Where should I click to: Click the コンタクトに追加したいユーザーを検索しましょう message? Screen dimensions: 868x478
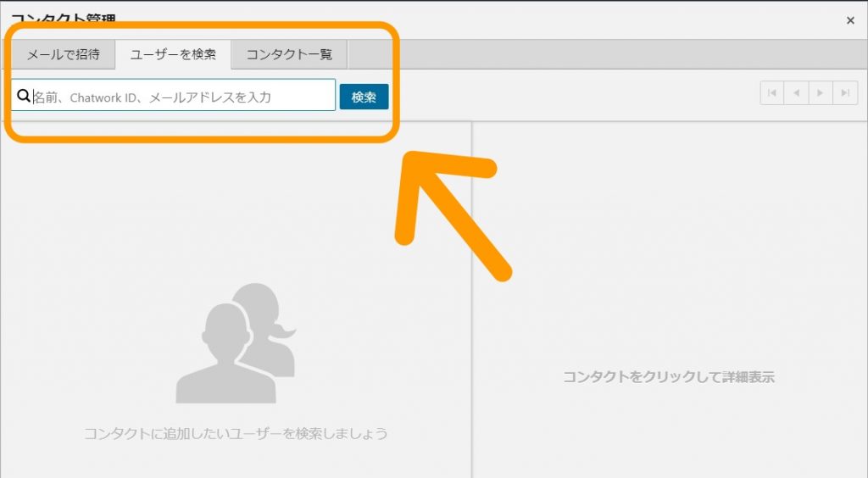(236, 434)
